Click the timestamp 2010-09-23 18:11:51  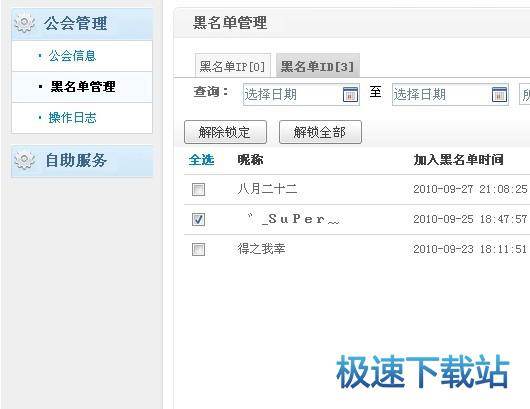coord(470,249)
